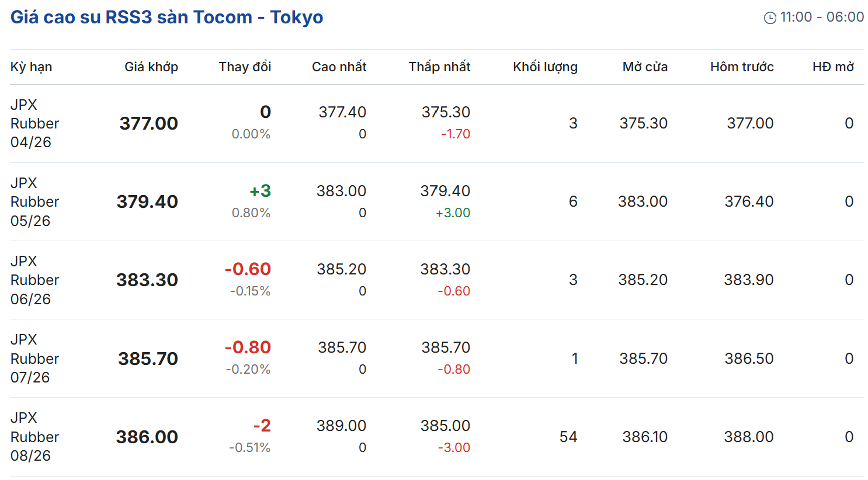Select the JPX Rubber 07/26 contract
This screenshot has height=480, width=868.
click(x=34, y=359)
